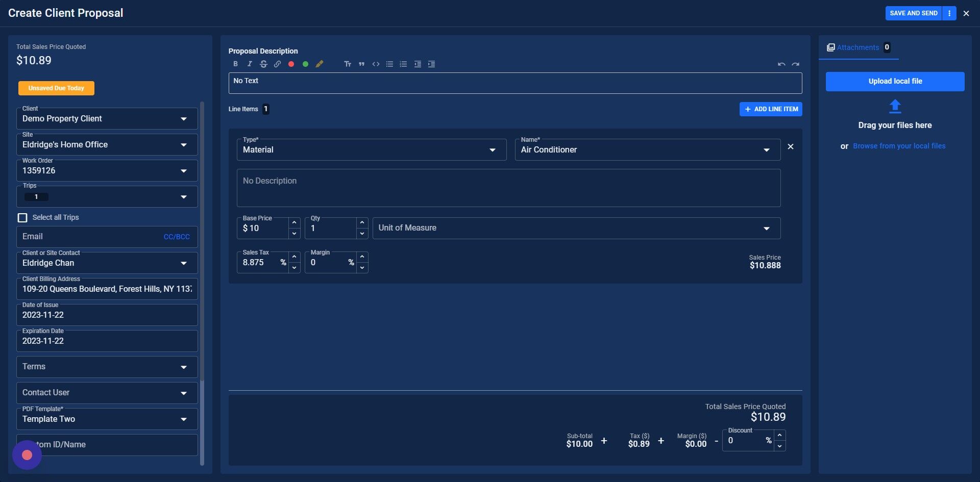Open the PDF Template dropdown

(x=107, y=419)
